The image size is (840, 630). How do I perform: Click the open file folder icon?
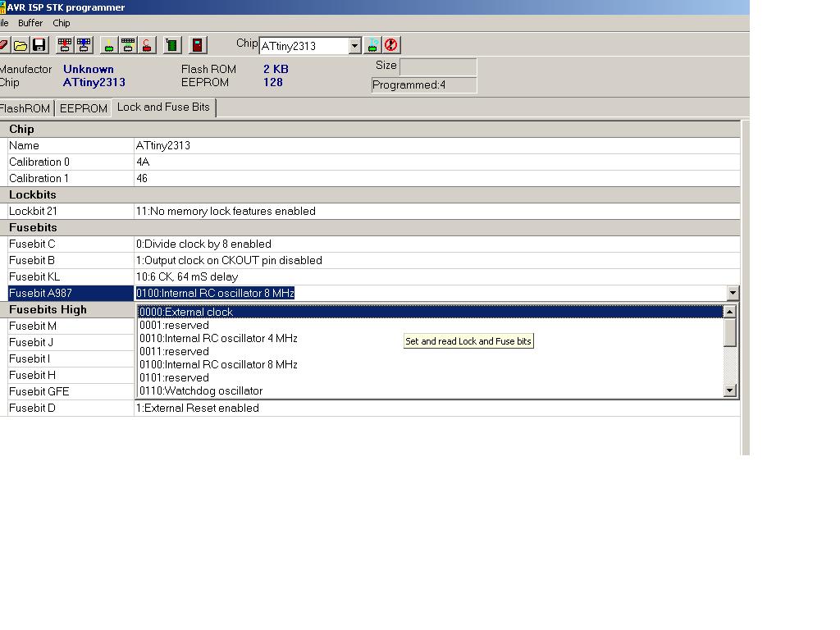[x=21, y=45]
